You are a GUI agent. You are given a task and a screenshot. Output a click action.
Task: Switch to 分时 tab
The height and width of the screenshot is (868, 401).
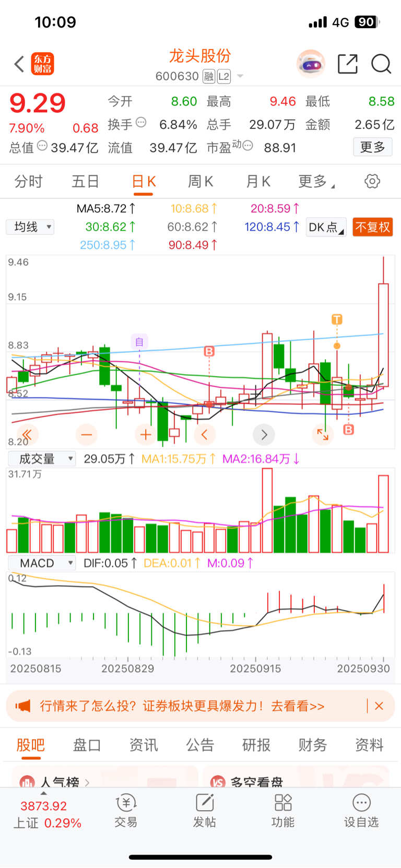tap(29, 182)
